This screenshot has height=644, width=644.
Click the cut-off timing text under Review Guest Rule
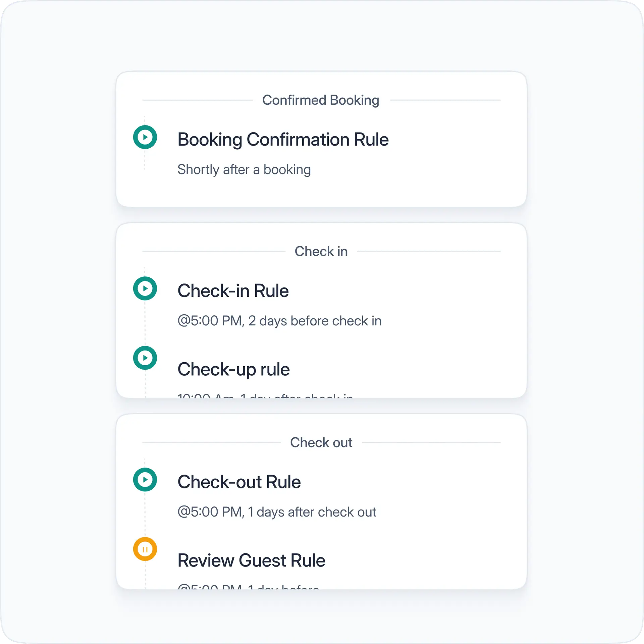(x=248, y=587)
